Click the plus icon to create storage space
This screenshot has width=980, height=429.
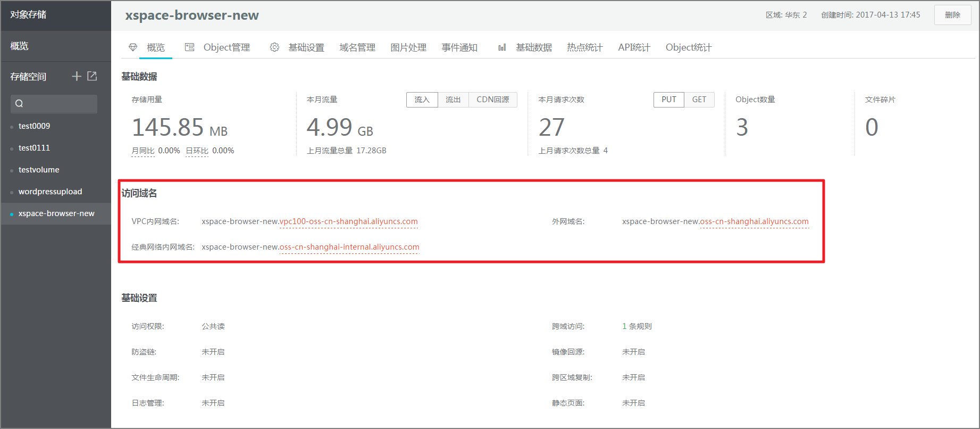coord(77,76)
